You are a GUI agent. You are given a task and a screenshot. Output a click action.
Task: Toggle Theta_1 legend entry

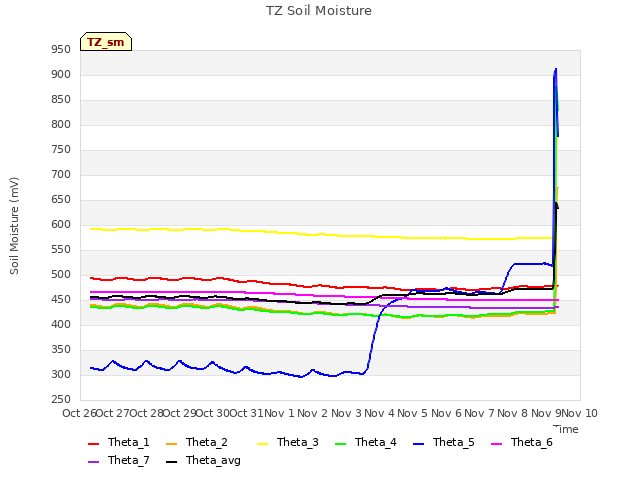click(118, 442)
